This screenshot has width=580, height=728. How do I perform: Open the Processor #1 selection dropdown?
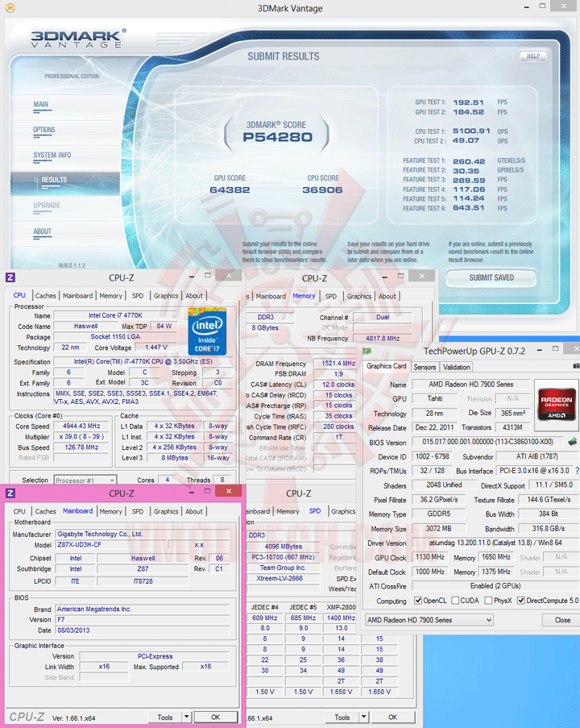[85, 480]
